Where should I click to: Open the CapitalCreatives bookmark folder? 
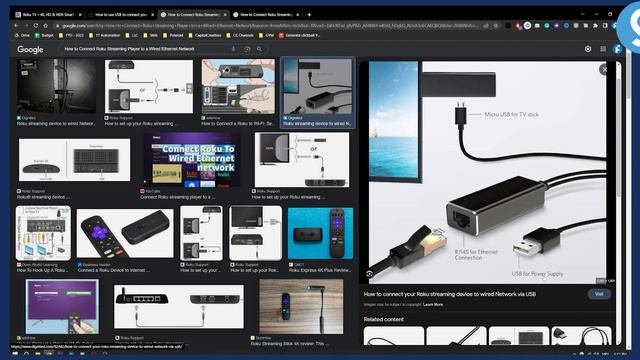(x=205, y=36)
